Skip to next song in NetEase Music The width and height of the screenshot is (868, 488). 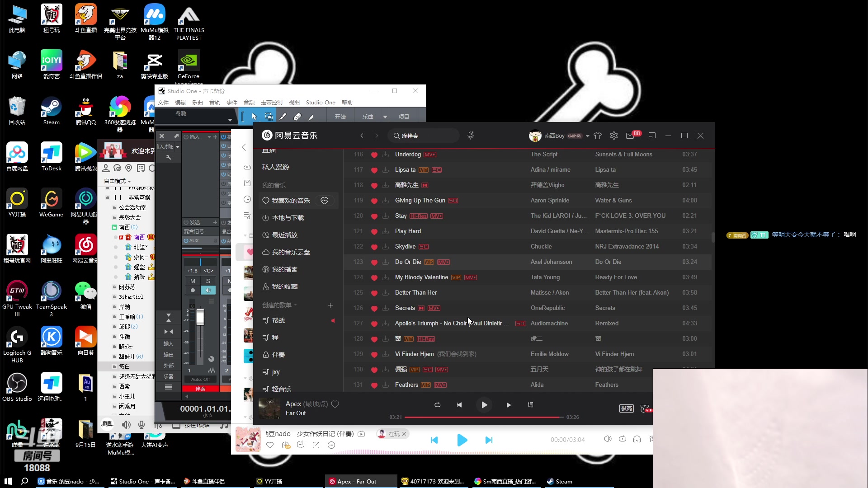tap(509, 405)
